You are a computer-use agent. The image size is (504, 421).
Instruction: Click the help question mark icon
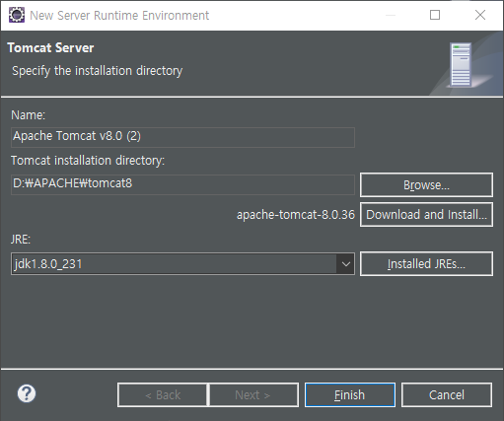27,393
